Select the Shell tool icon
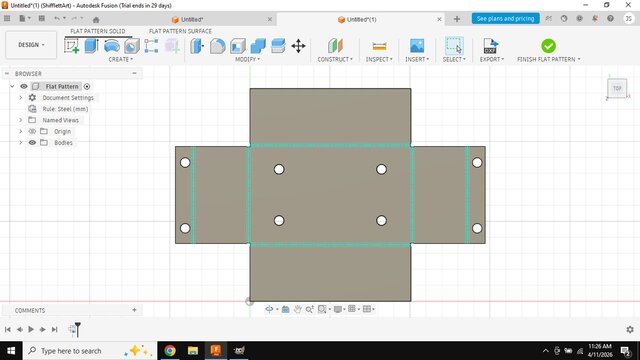640x360 pixels. click(238, 46)
